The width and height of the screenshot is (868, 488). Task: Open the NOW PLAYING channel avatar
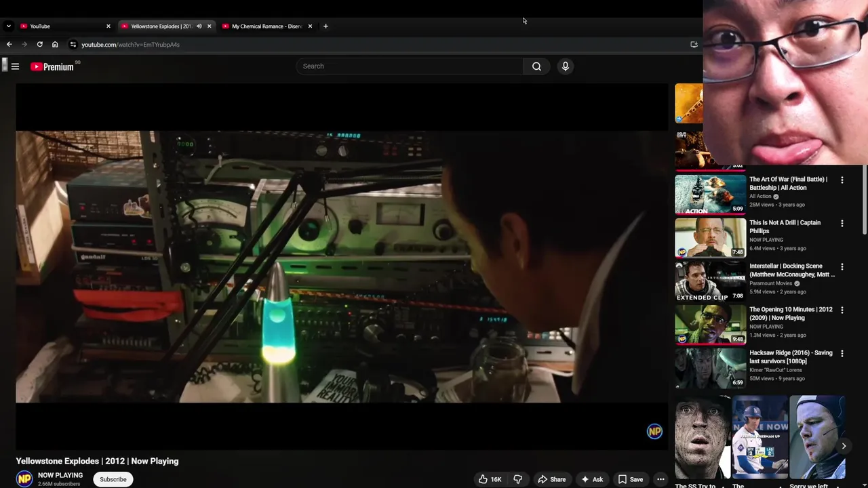click(x=24, y=479)
